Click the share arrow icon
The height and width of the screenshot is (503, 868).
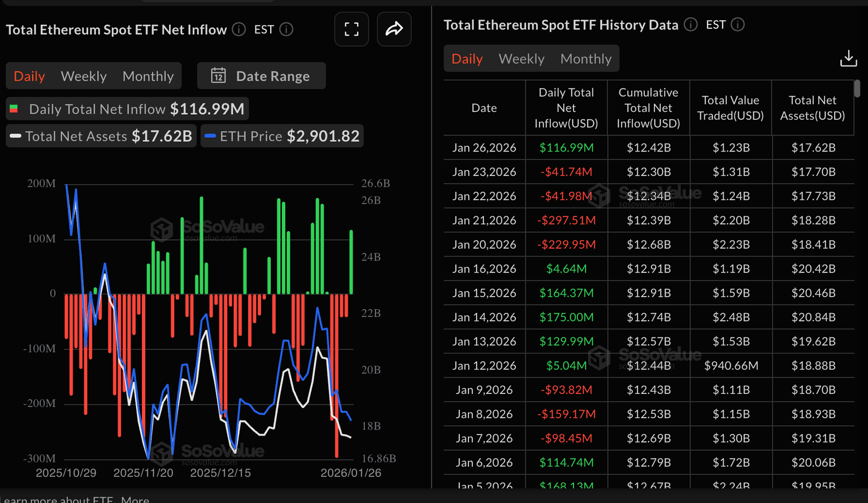[394, 29]
